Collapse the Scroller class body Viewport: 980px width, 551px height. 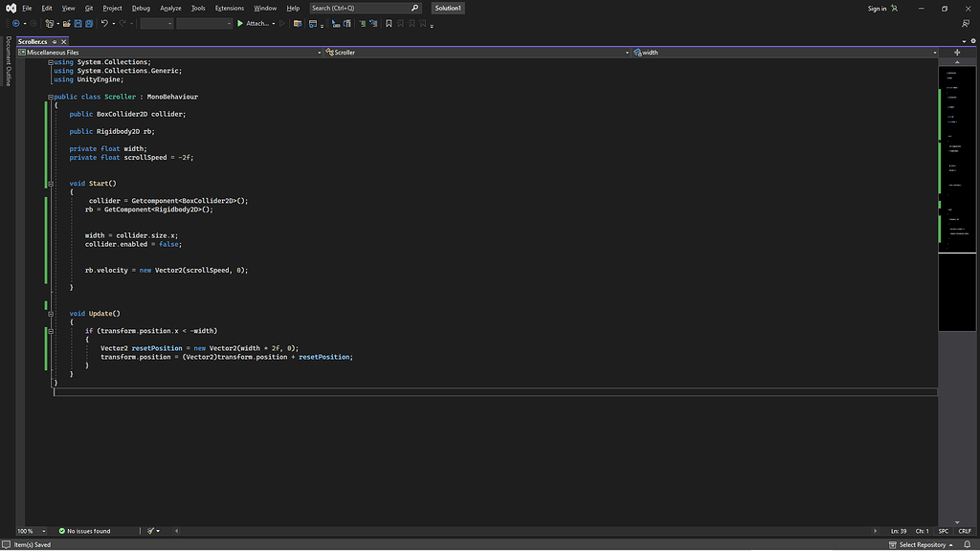coord(49,97)
